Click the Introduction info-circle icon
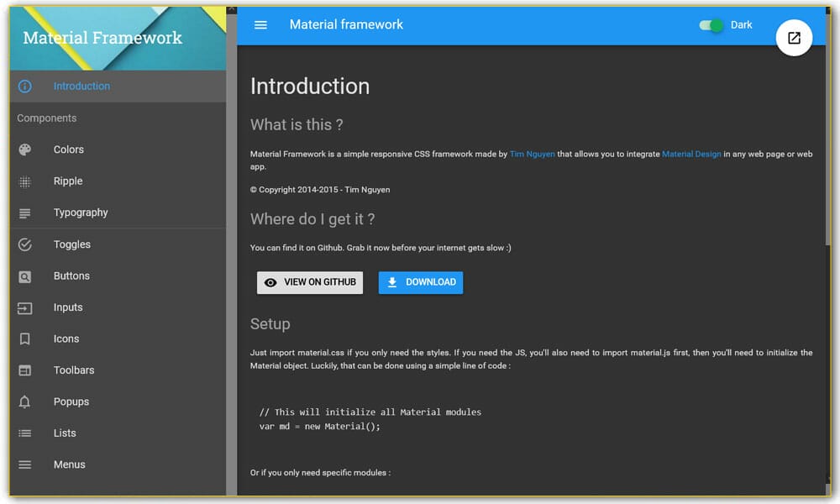Viewport: 840px width, 504px height. (x=24, y=87)
